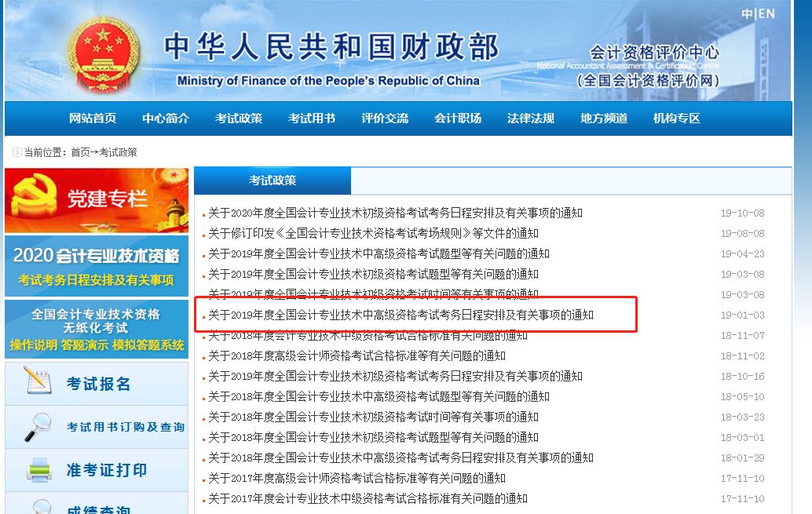Click the 2020 会计专业技术资格 schedule banner
812x514 pixels.
click(96, 265)
